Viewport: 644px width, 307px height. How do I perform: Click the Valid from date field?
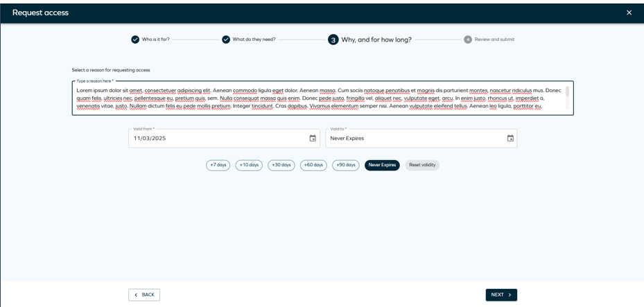(x=224, y=139)
